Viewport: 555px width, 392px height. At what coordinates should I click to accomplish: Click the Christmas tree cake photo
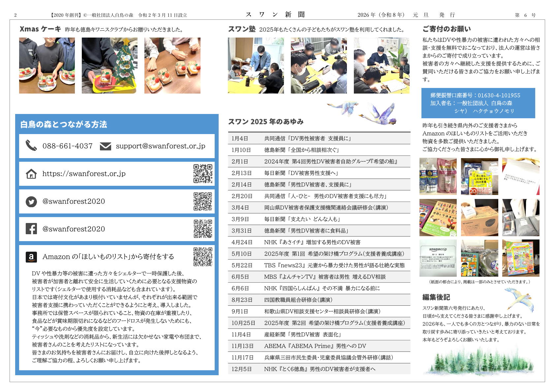109,66
